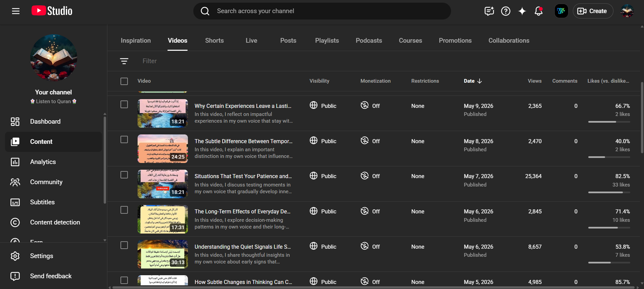Open Why Certain Experiences video title
644x289 pixels.
point(243,106)
